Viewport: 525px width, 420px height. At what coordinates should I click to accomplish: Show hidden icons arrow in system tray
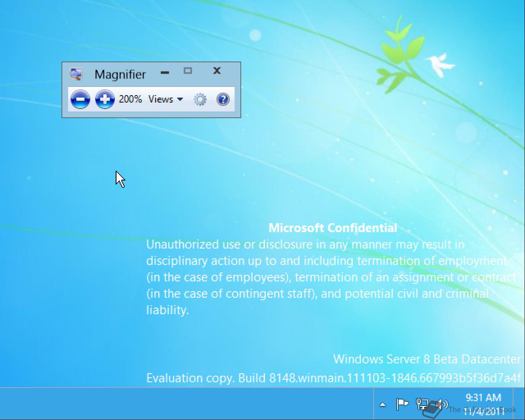383,404
